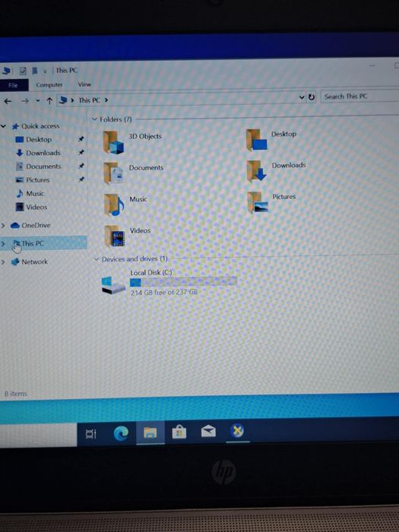Click the File Explorer taskbar icon
Image resolution: width=399 pixels, height=532 pixels.
[150, 432]
